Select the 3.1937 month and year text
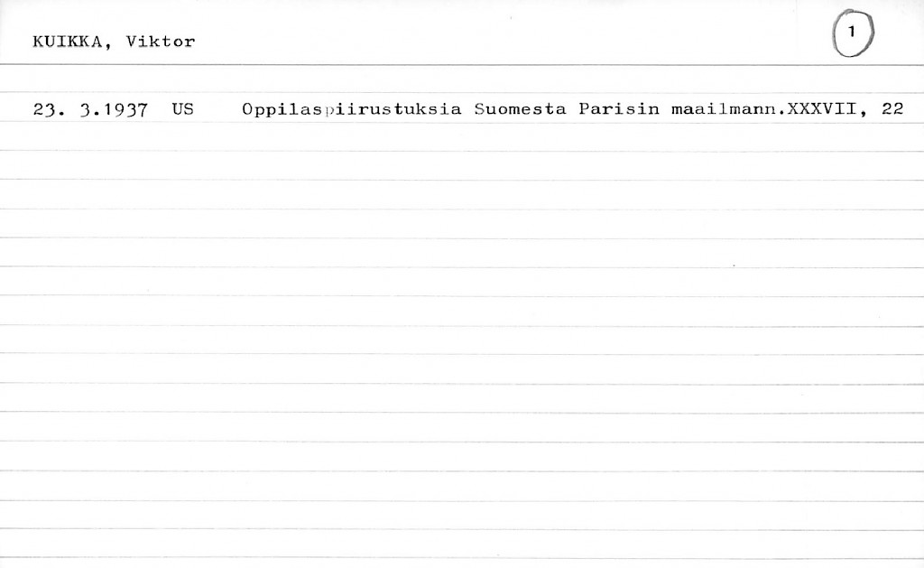Image resolution: width=924 pixels, height=568 pixels. click(113, 110)
